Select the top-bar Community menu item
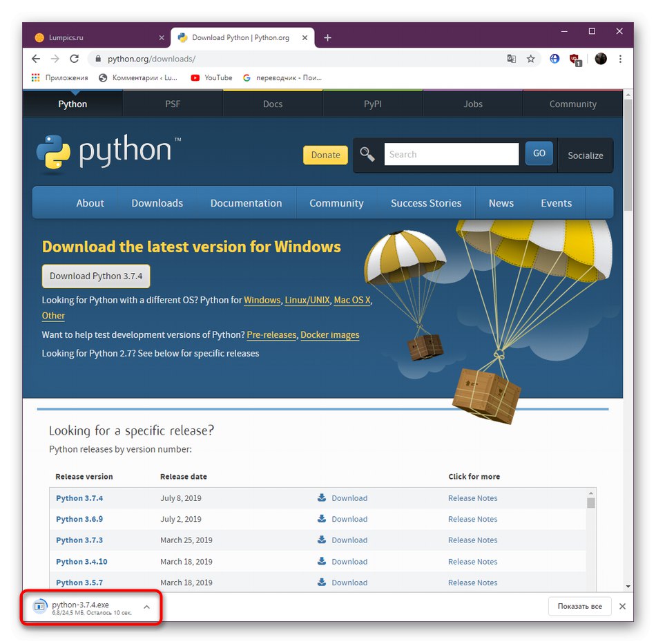The image size is (656, 644). point(572,104)
